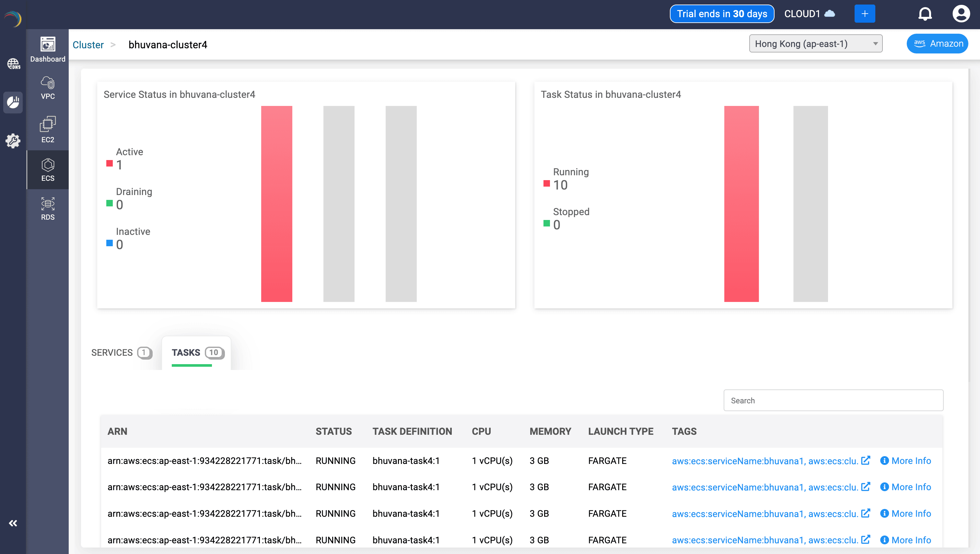Image resolution: width=980 pixels, height=554 pixels.
Task: Click the Cluster breadcrumb link
Action: click(88, 45)
